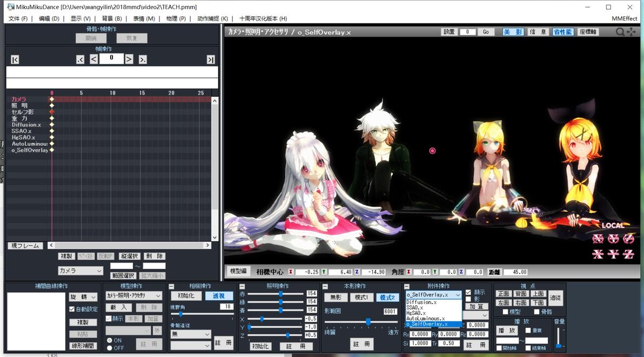This screenshot has width=644, height=357.
Task: Open the 旋轉 interpolation dropdown
Action: (83, 297)
